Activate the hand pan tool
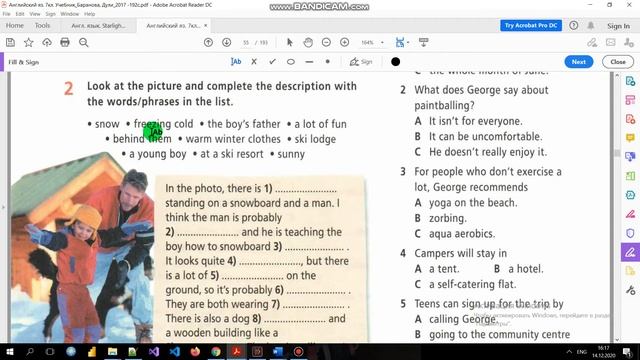The image size is (640, 360). click(x=308, y=42)
